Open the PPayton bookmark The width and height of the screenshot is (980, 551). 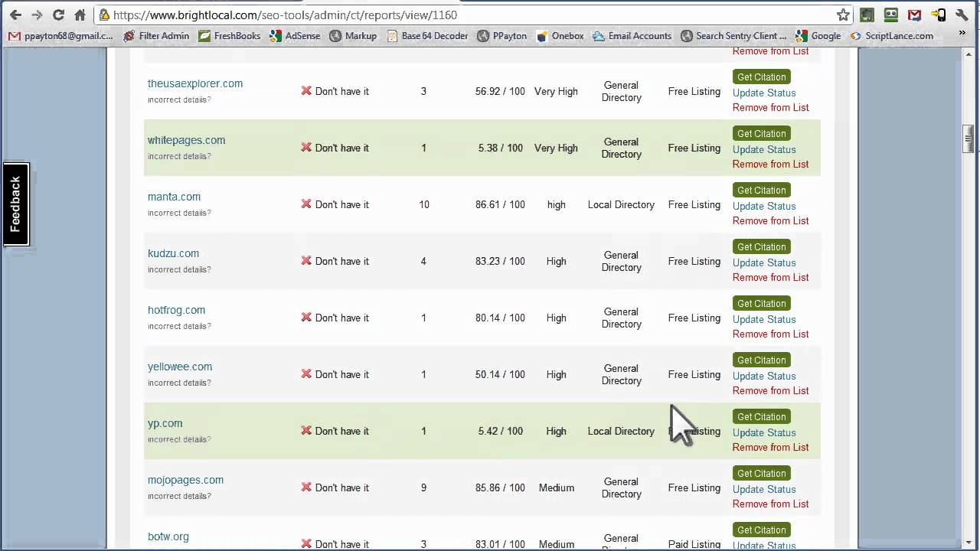click(x=501, y=36)
